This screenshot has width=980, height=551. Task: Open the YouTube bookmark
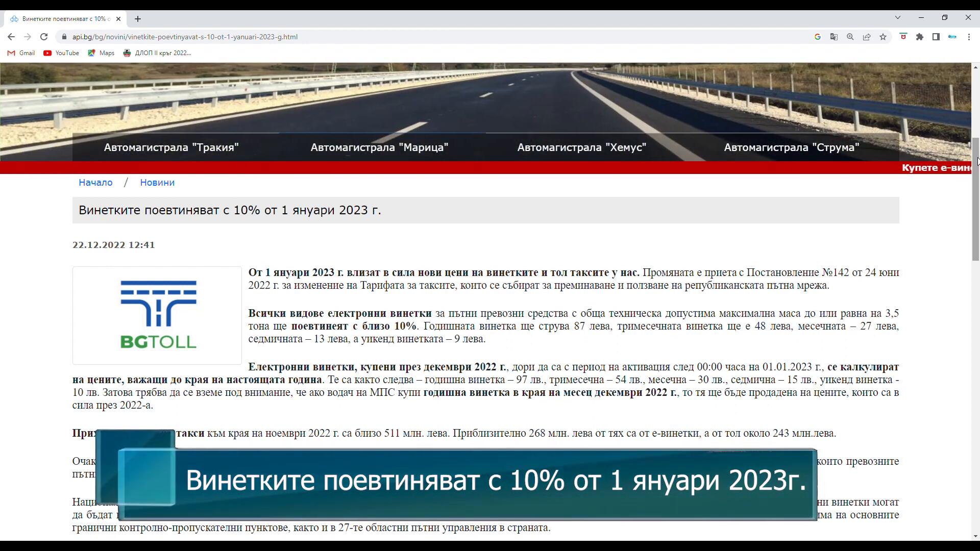click(61, 53)
